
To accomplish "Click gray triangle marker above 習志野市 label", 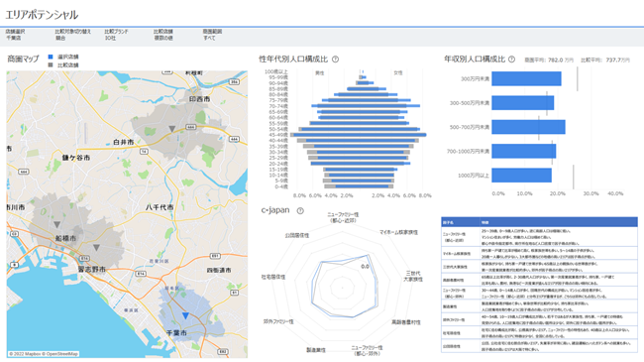I will pyautogui.click(x=96, y=248).
